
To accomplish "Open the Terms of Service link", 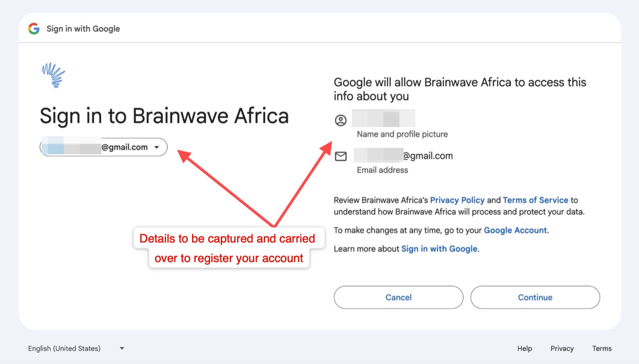I will point(535,200).
